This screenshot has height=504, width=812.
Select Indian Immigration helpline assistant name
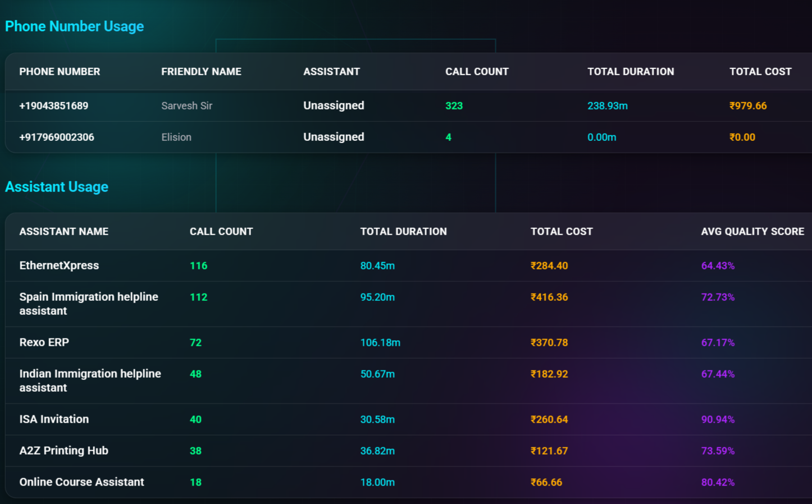tap(90, 381)
